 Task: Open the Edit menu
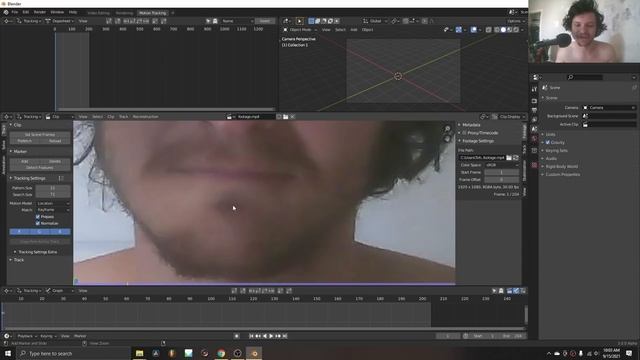(x=26, y=12)
